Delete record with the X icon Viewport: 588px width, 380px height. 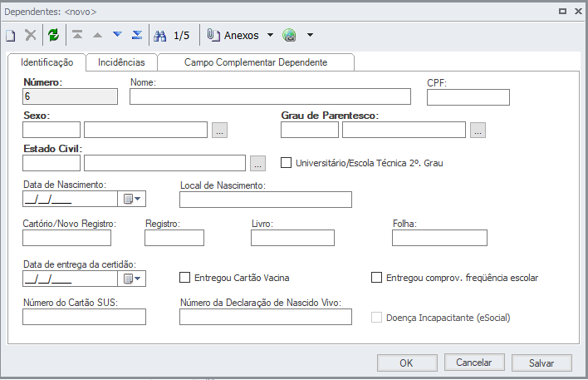(x=31, y=35)
